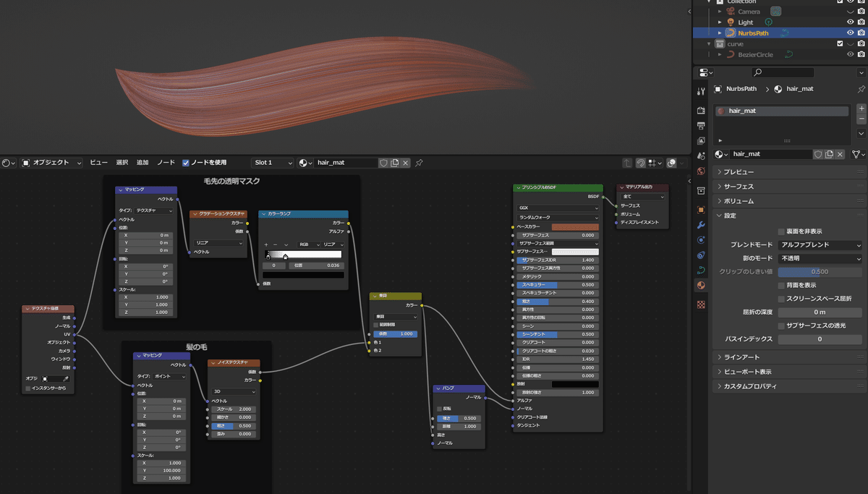Open the Physics properties tab icon

pos(700,255)
